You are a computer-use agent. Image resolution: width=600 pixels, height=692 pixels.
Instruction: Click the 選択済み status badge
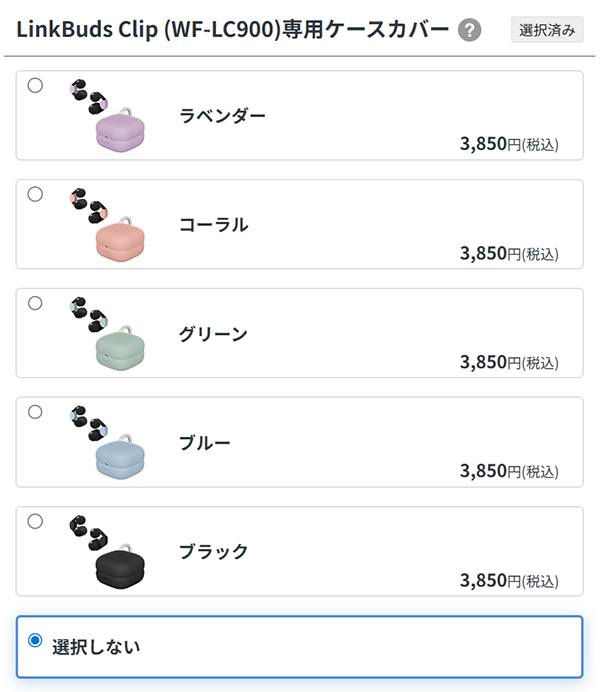[547, 30]
